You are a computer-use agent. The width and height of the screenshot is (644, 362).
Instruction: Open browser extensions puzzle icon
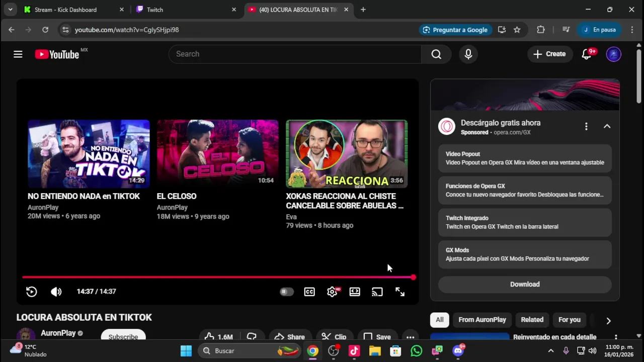click(541, 30)
